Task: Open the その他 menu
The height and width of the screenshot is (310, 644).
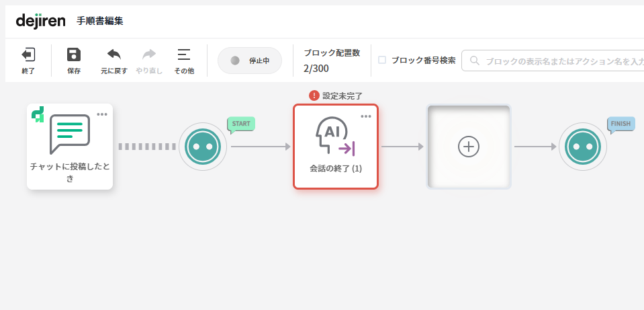Action: [184, 55]
